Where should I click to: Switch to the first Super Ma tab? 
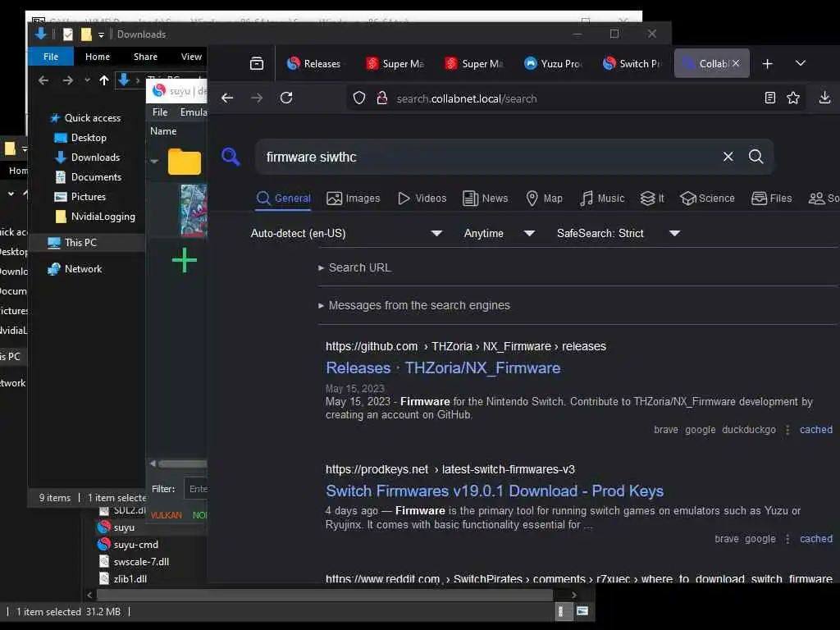coord(395,64)
